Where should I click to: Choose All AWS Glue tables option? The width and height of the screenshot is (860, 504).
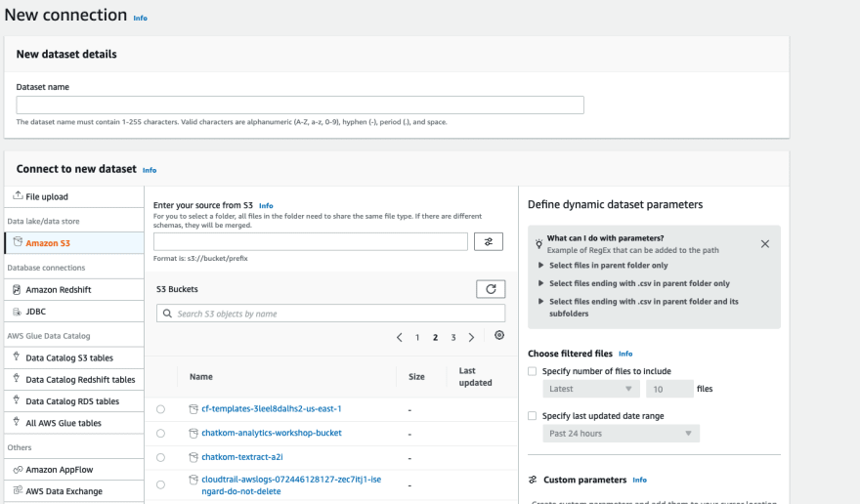74,423
